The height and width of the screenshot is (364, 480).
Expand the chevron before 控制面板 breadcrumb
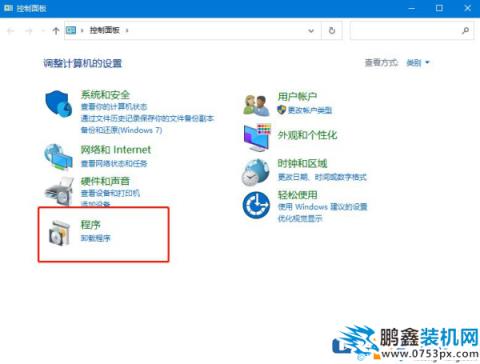pos(82,31)
